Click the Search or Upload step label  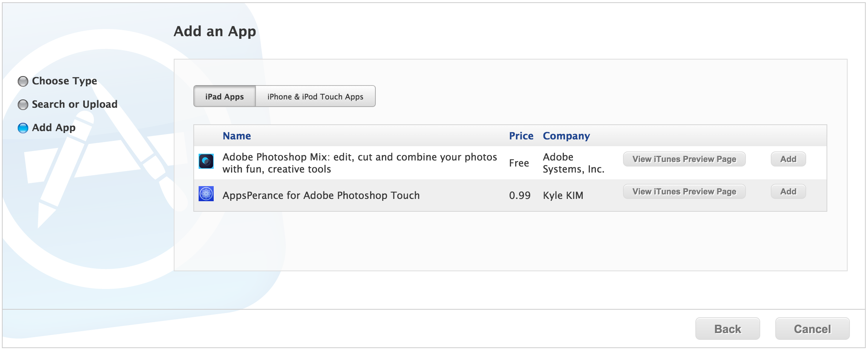(75, 104)
